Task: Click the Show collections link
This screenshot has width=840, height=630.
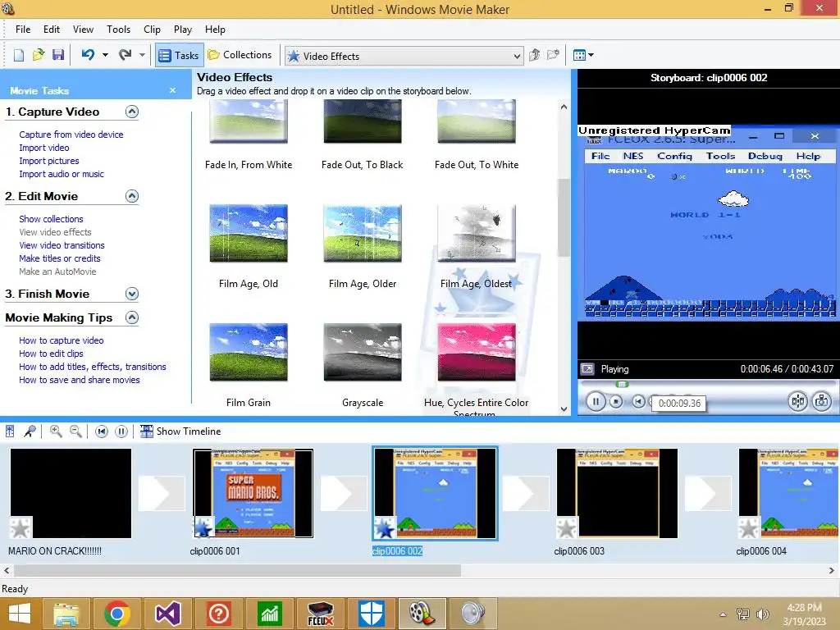Action: [51, 219]
